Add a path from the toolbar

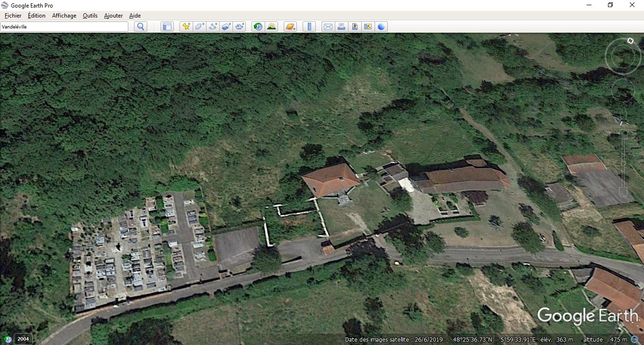(x=213, y=27)
